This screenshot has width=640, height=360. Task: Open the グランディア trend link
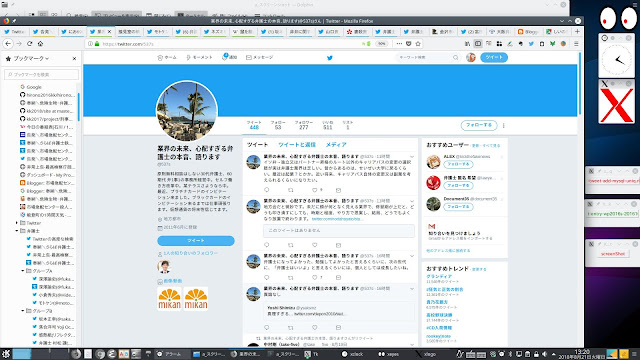(x=439, y=276)
